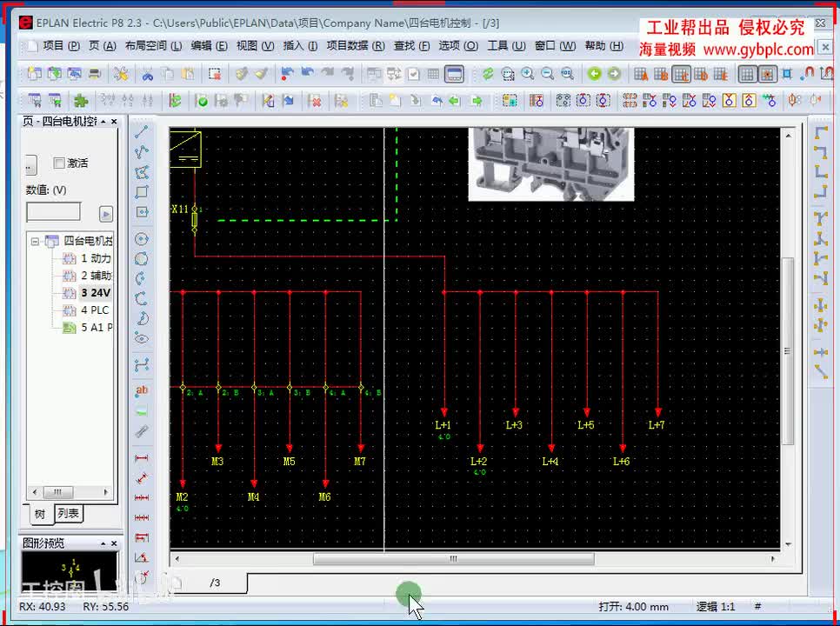Select the circle drawing tool
The image size is (840, 626).
142,239
